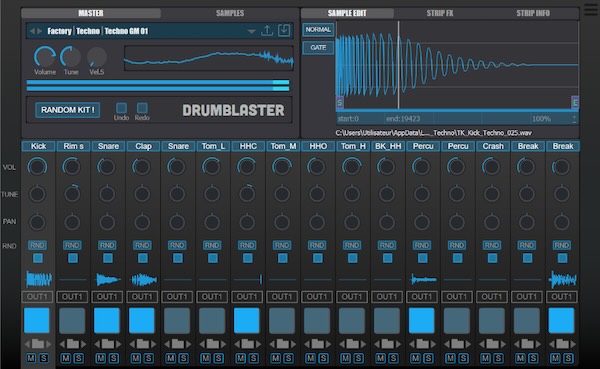Select next sample on Rim s strip
Image resolution: width=600 pixels, height=369 pixels.
pos(83,344)
